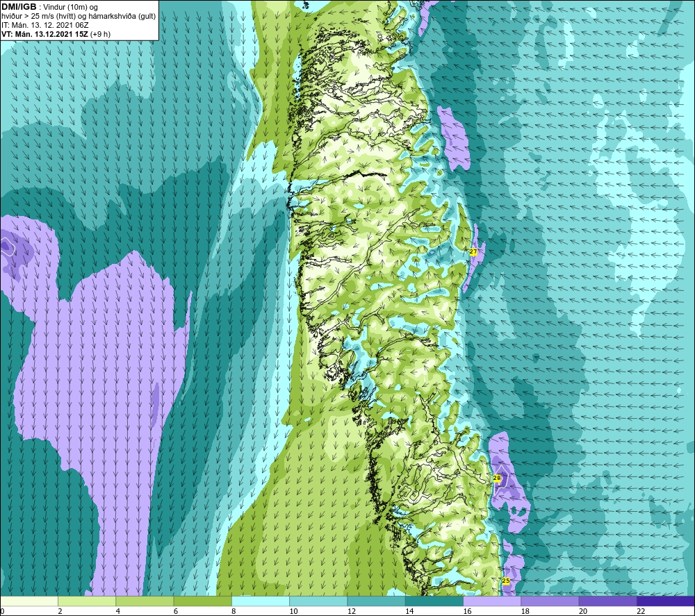
Task: Click the legend scale value 16
Action: pos(467,611)
